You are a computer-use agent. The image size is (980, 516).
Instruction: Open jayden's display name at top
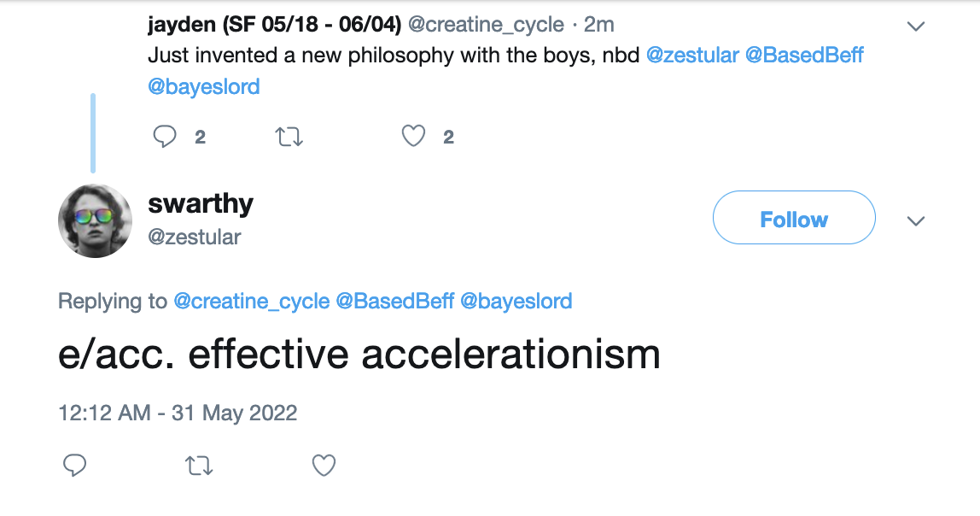[x=274, y=25]
